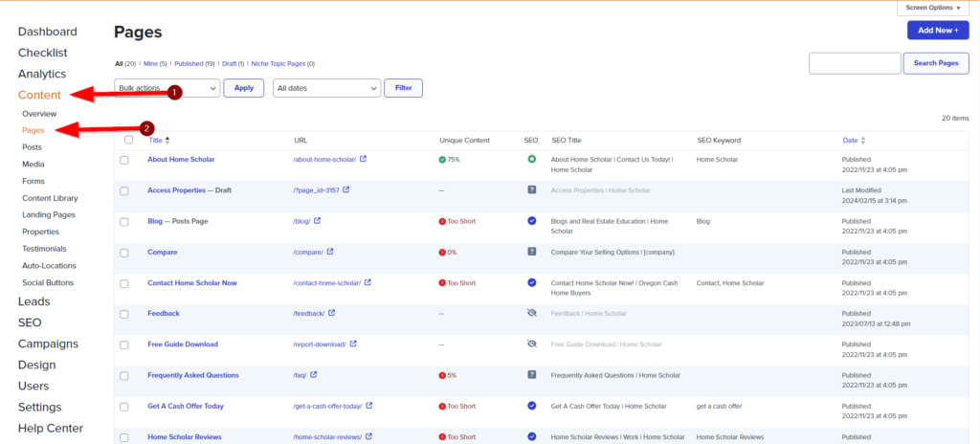Screen dimensions: 980x444
Task: Filter the list by Published (19)
Action: [x=194, y=64]
